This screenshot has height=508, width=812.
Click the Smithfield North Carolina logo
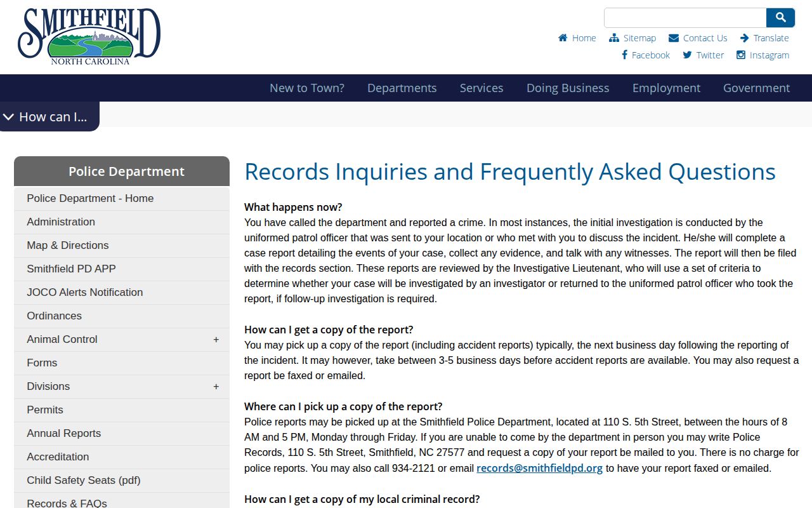click(89, 37)
